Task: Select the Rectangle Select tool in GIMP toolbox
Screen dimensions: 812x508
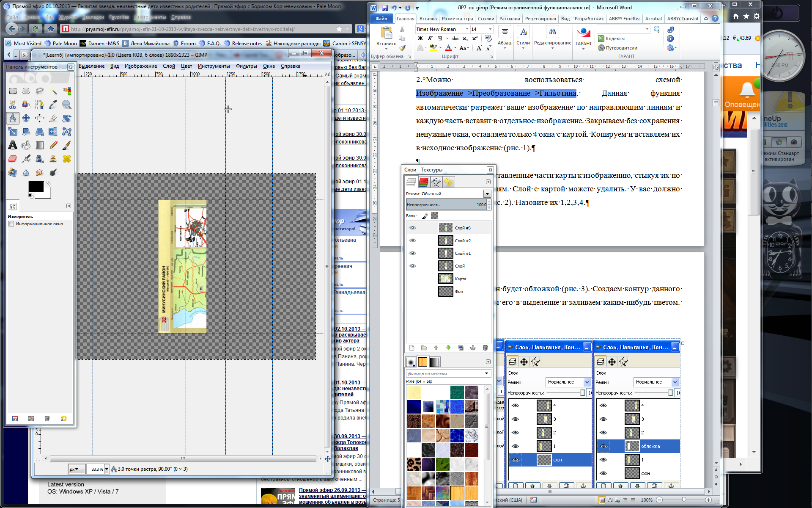Action: click(13, 91)
